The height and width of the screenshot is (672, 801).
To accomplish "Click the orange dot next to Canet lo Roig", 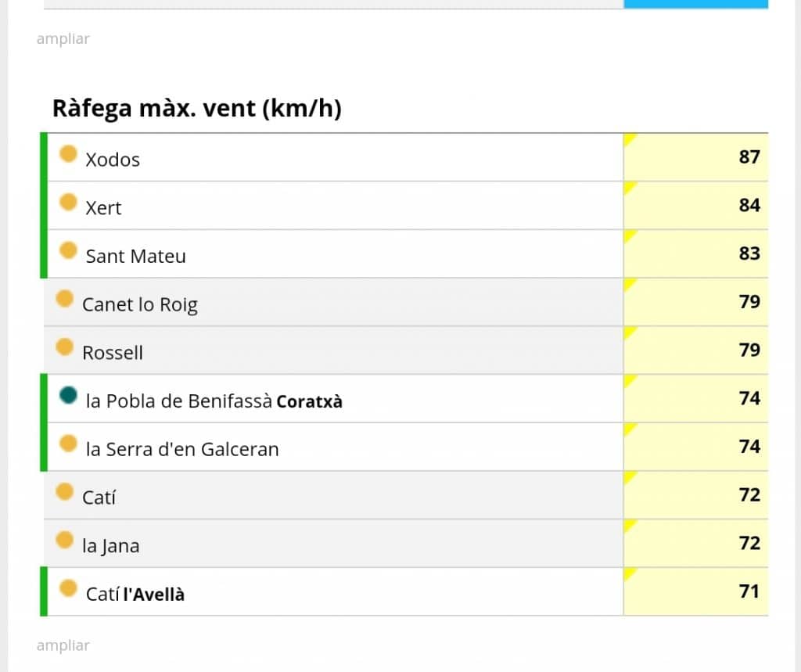I will pos(65,299).
